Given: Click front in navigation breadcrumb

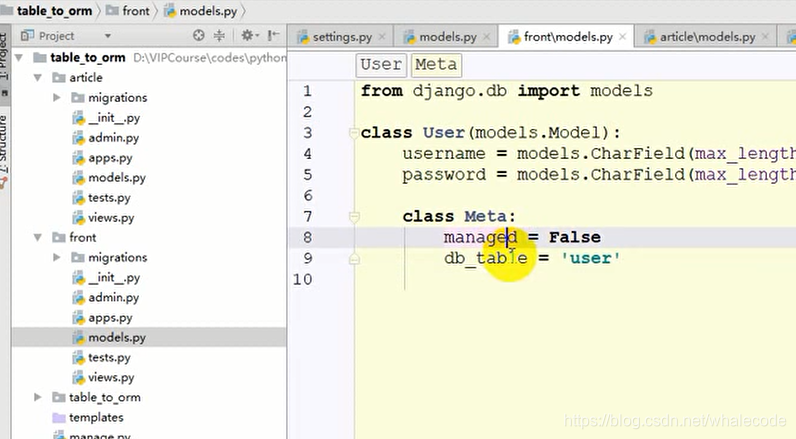Looking at the screenshot, I should (136, 11).
